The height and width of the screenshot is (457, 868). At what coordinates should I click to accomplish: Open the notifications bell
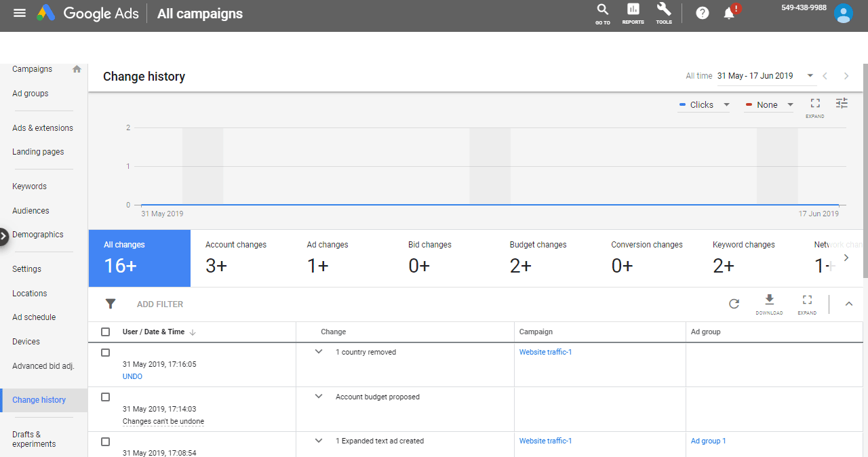(x=730, y=13)
